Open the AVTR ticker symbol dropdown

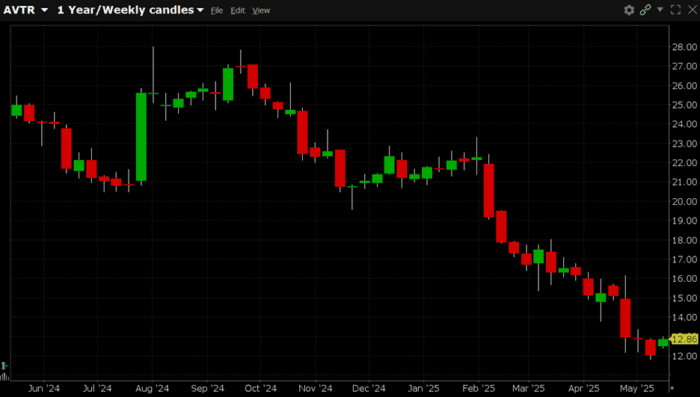(25, 10)
